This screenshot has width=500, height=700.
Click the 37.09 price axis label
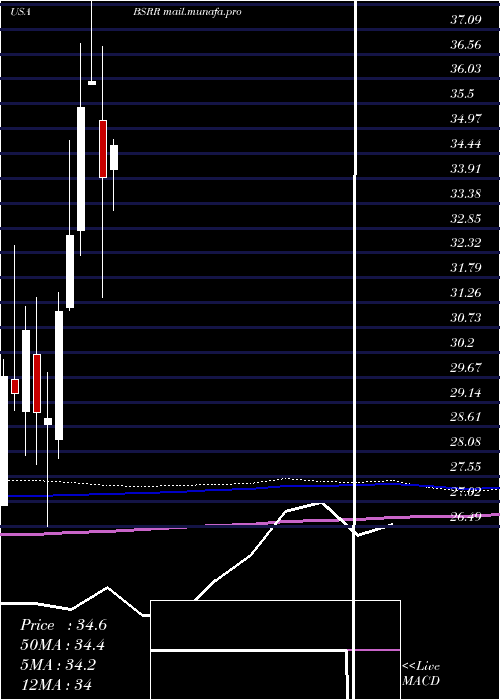click(x=466, y=20)
